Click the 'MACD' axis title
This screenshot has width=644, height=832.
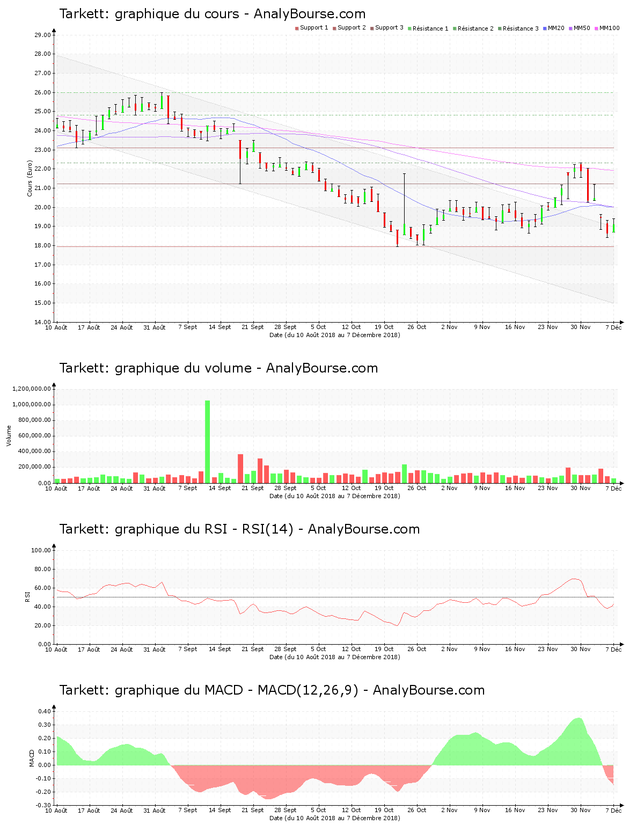point(32,758)
